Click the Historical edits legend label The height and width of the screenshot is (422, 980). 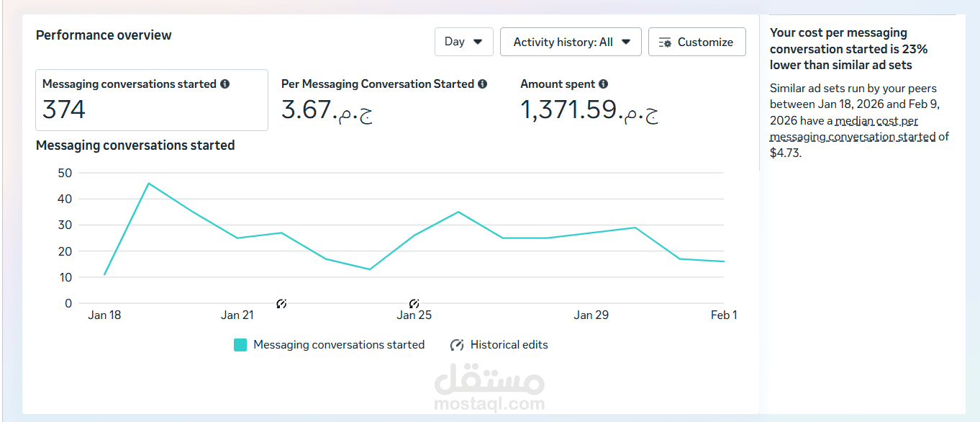(509, 345)
